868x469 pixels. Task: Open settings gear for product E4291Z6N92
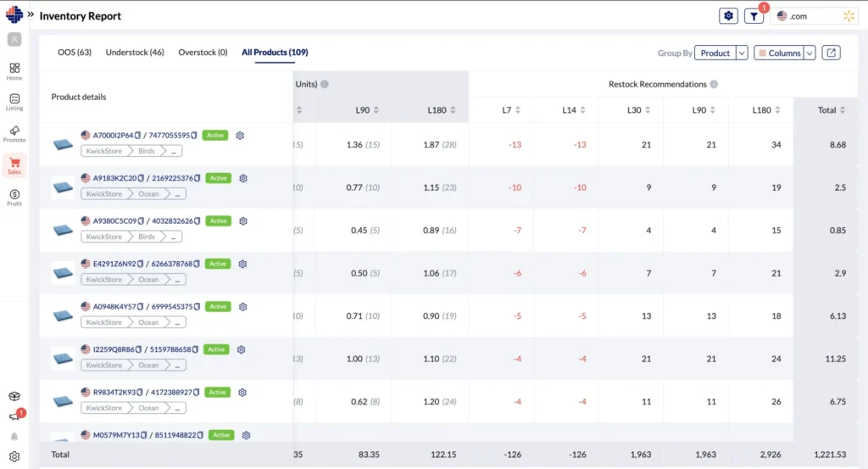click(x=242, y=264)
